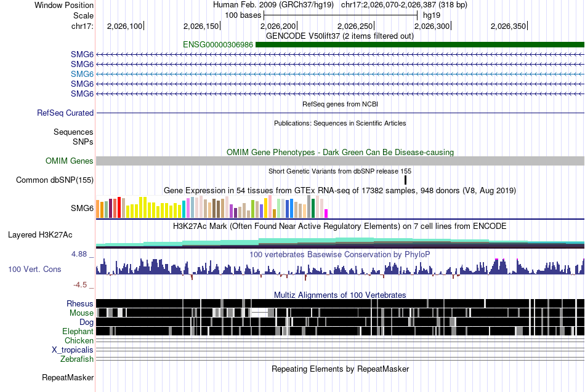Viewport: 585px width, 392px height.
Task: Click the 2,026,100 ruler position
Action: pos(124,26)
